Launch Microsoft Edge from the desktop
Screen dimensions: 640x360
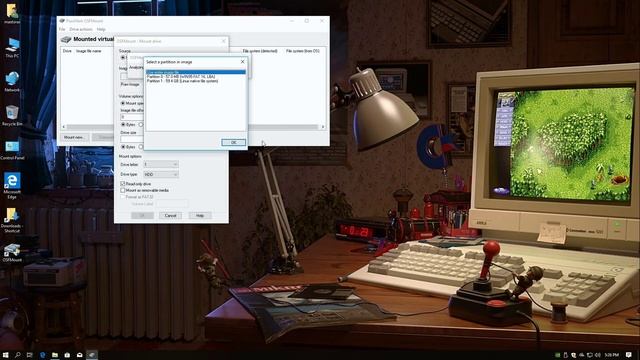click(12, 186)
